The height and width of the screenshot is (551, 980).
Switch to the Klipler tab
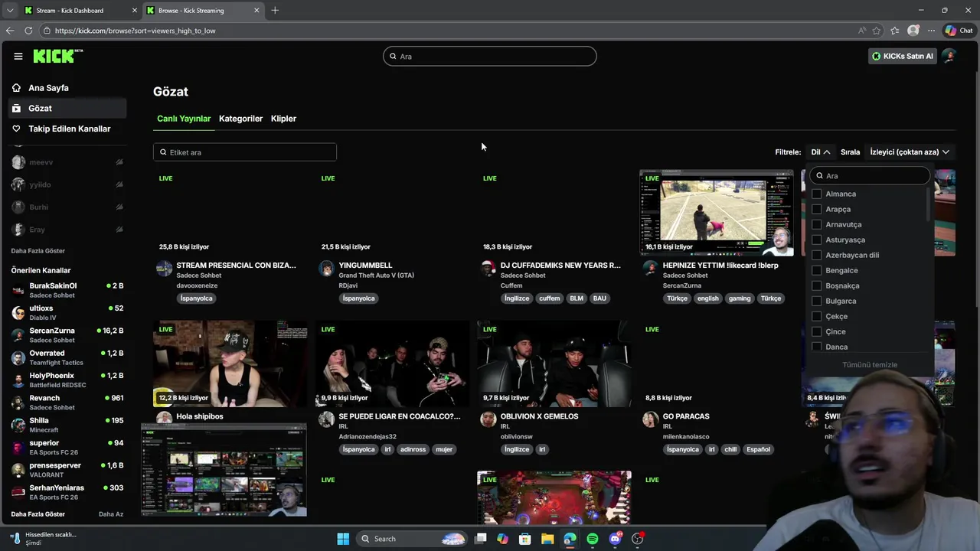coord(283,119)
